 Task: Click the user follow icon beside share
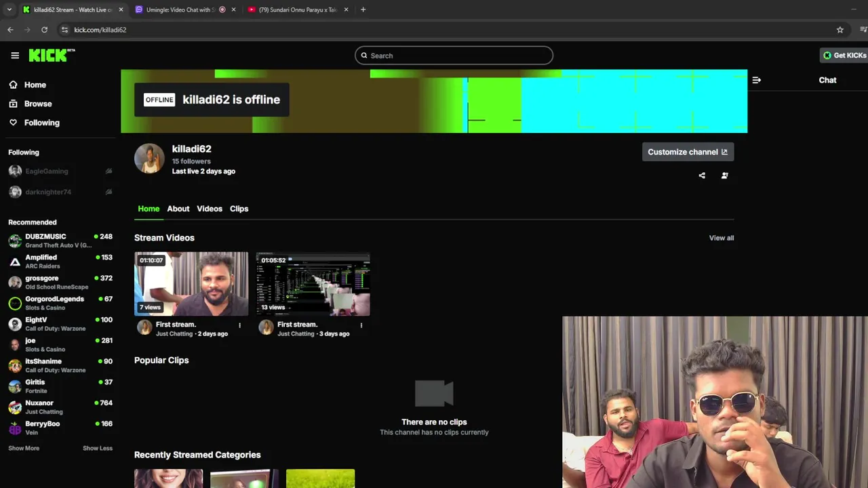(x=725, y=176)
